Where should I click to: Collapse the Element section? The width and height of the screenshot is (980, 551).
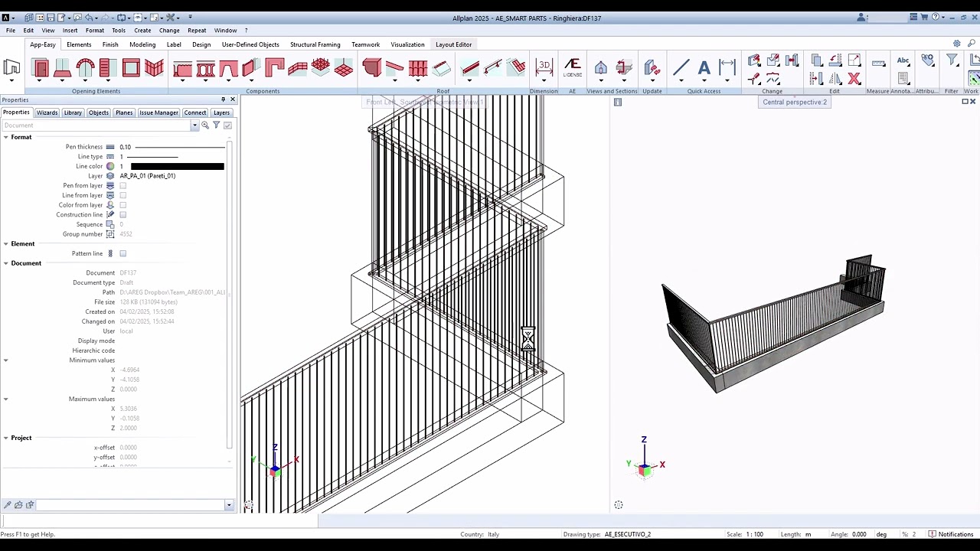pos(5,243)
